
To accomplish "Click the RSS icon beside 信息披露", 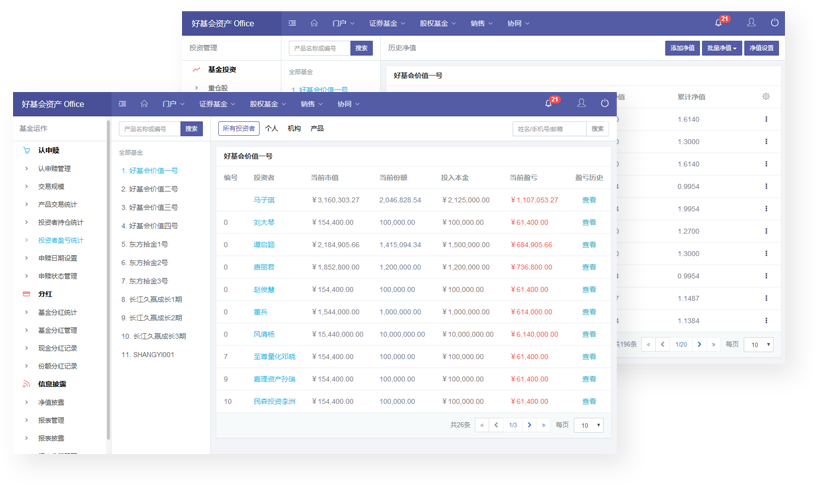I will tap(26, 383).
